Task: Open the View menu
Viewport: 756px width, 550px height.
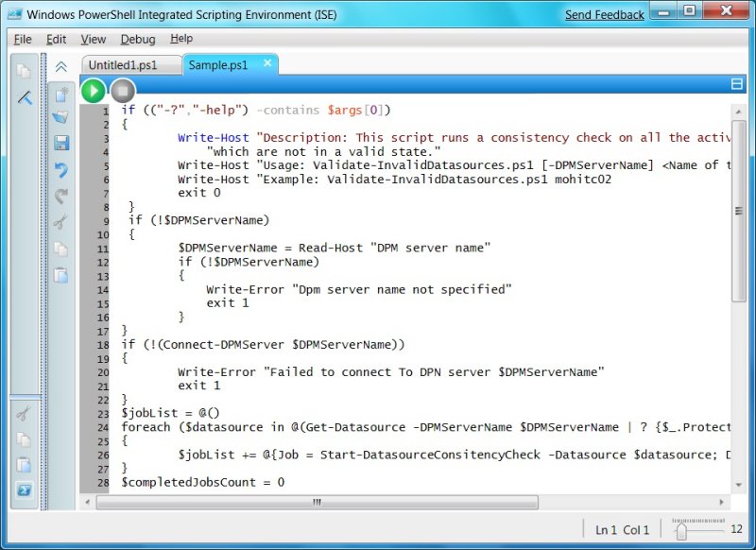Action: 93,39
